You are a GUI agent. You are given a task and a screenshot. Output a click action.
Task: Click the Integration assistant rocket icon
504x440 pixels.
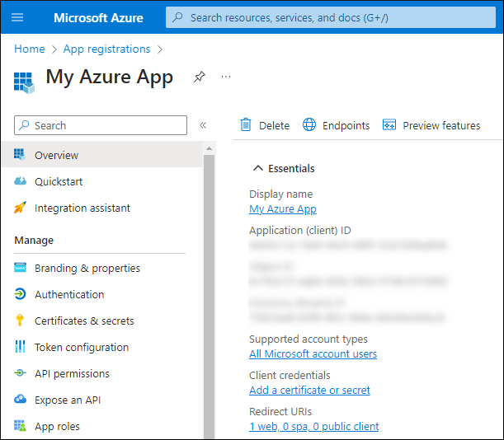point(20,208)
